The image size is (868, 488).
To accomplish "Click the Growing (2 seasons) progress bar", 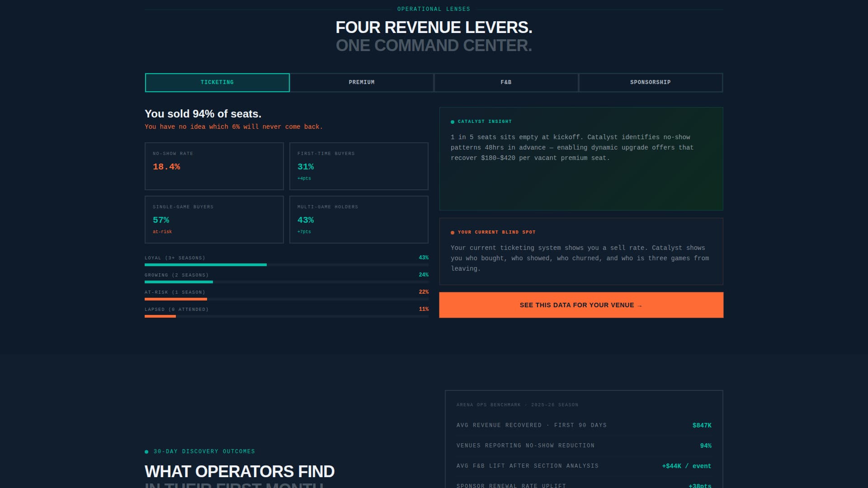I will pos(287,282).
